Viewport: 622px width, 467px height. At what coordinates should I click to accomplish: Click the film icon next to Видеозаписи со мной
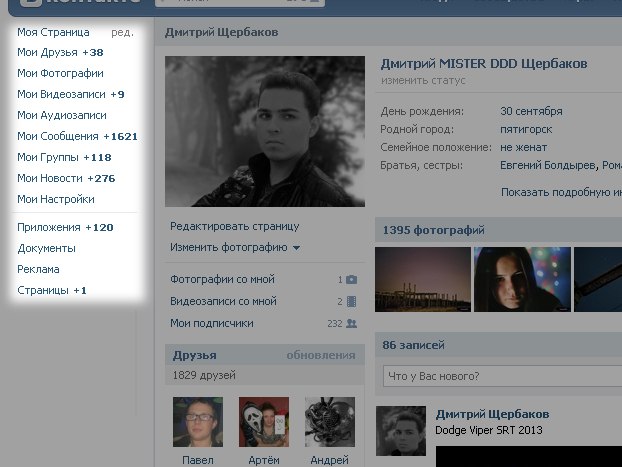tap(351, 302)
